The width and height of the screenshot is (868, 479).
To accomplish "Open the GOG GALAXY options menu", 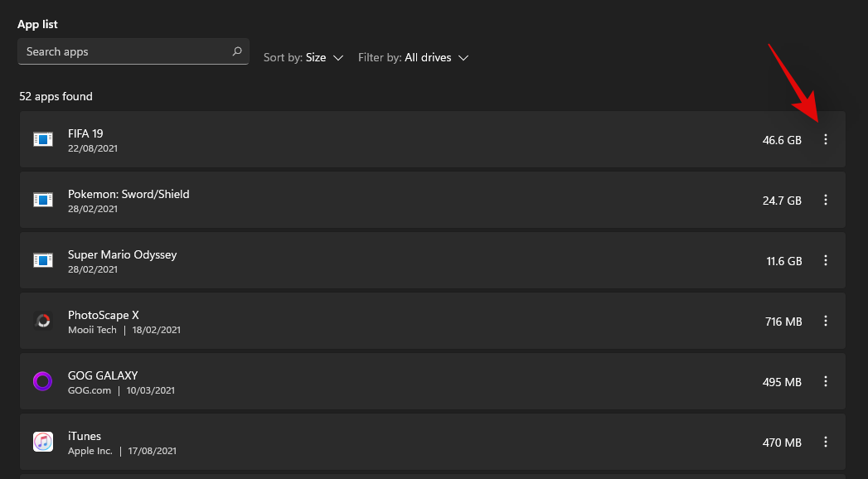I will pos(825,382).
